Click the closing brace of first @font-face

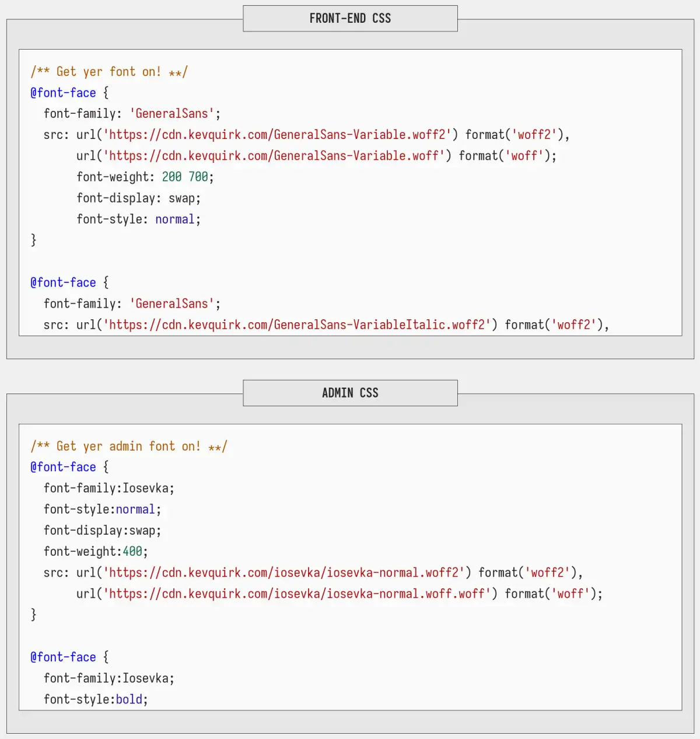[x=33, y=239]
